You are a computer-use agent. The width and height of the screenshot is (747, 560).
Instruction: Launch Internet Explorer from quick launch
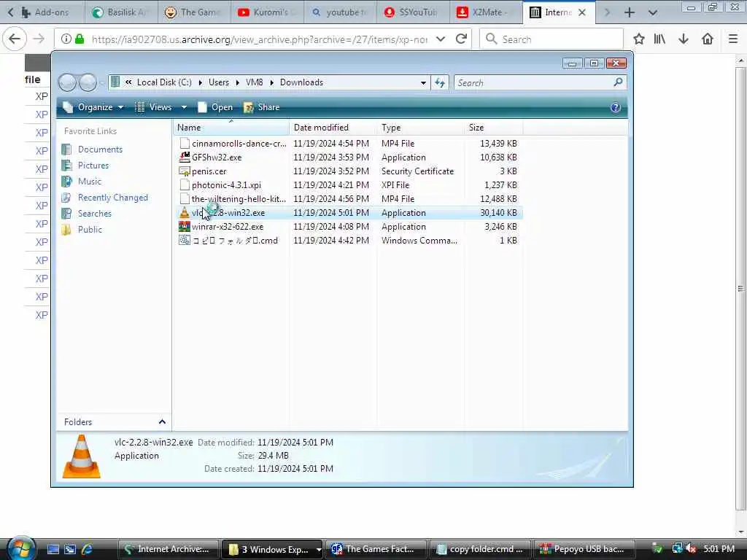click(x=88, y=549)
